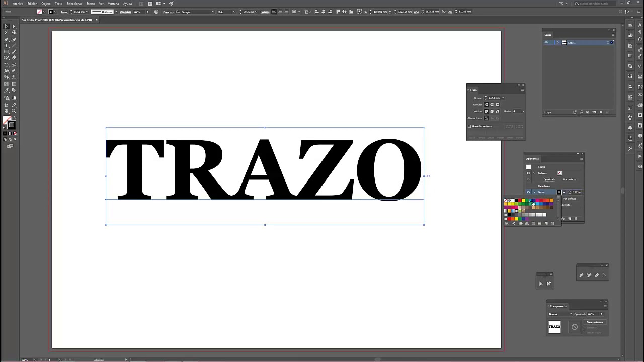
Task: Click the Crear máscara button
Action: tap(594, 322)
